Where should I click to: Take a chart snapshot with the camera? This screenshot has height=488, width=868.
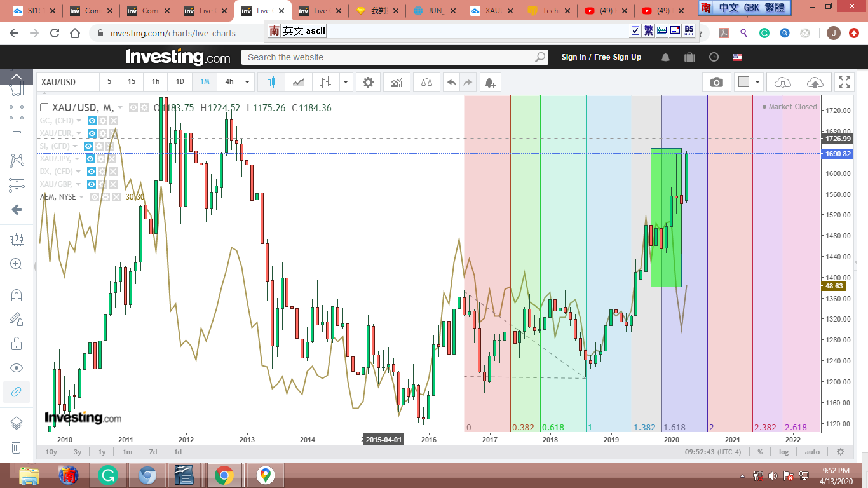coord(716,82)
